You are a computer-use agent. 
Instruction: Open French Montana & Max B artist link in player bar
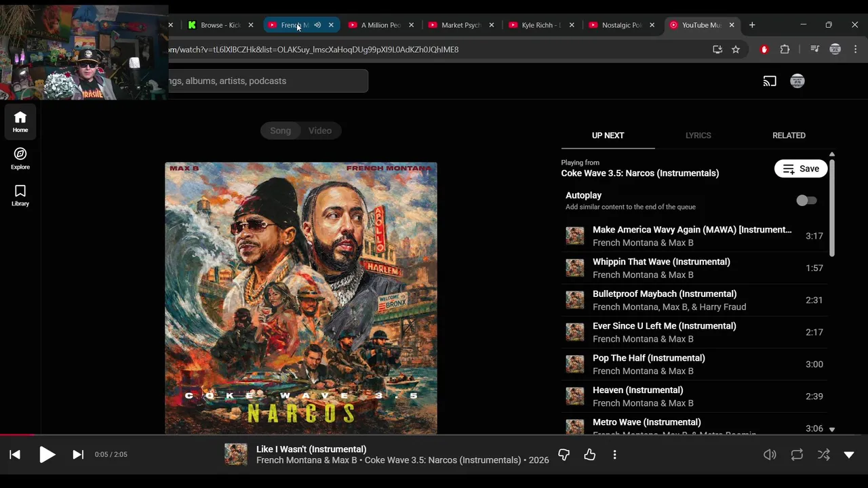307,460
